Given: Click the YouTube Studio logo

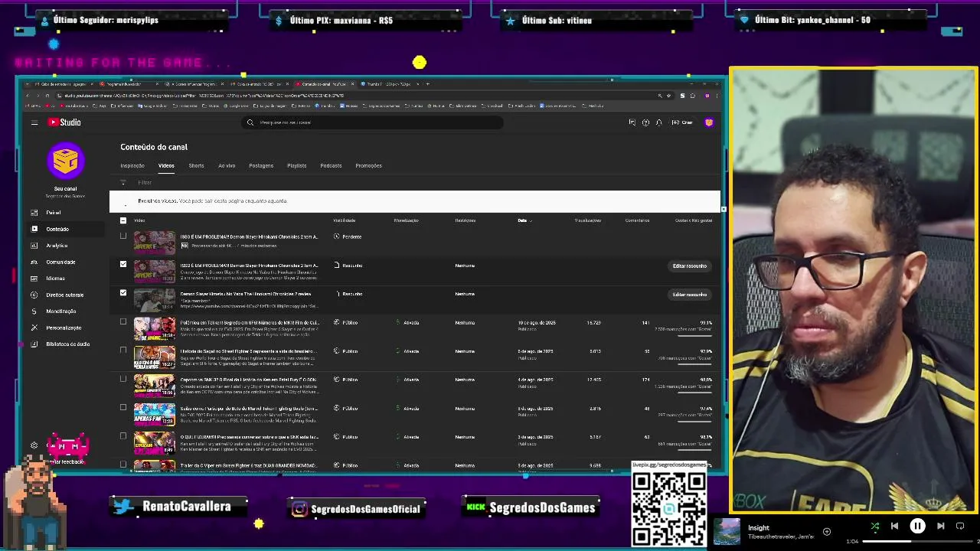Looking at the screenshot, I should coord(64,122).
